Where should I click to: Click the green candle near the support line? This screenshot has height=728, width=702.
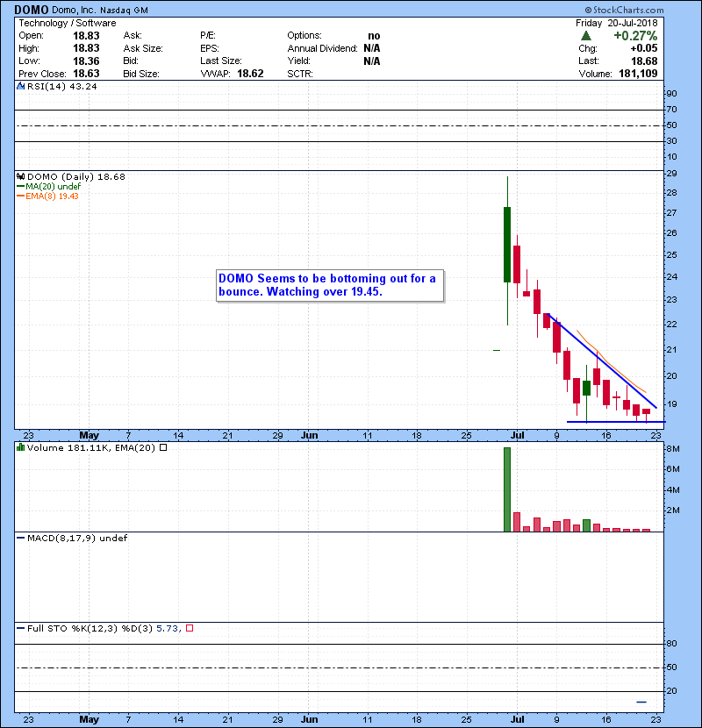[x=586, y=389]
